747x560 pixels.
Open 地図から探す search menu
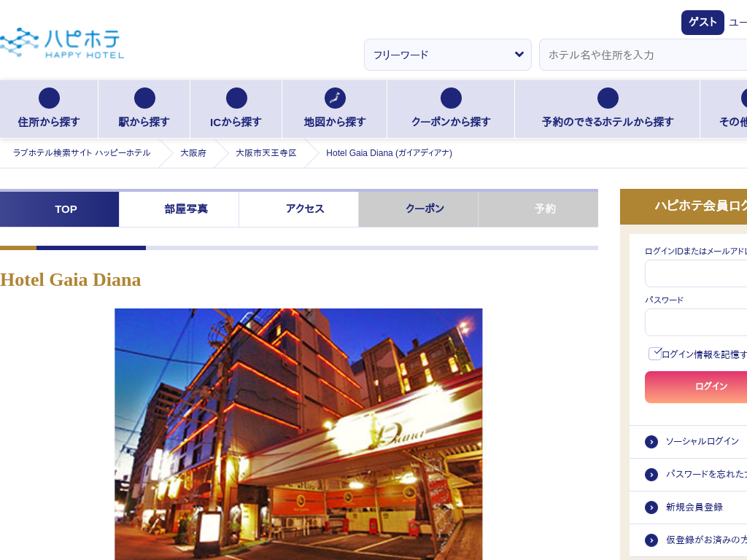[335, 109]
